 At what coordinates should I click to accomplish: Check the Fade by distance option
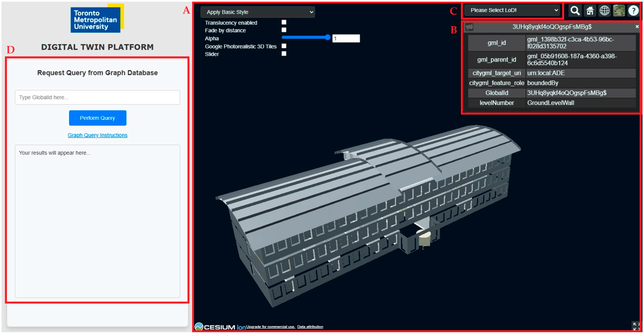[x=284, y=30]
